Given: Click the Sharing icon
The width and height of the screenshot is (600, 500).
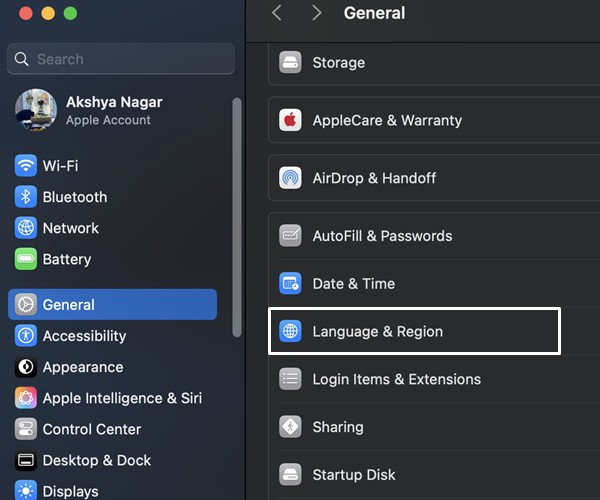Looking at the screenshot, I should pos(290,427).
